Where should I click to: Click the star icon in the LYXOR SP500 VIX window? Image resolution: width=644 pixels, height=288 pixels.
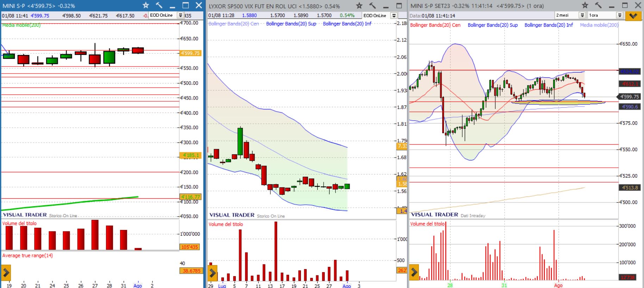[x=359, y=6]
